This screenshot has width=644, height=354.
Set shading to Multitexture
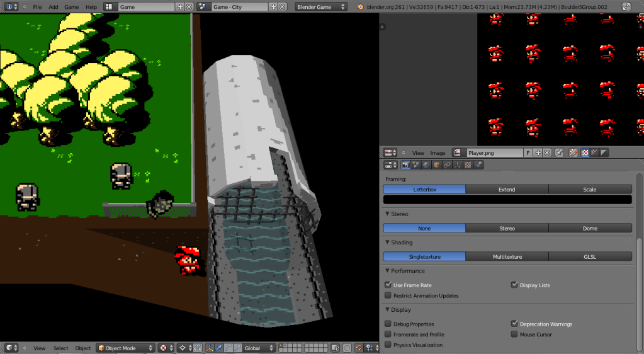tap(507, 257)
